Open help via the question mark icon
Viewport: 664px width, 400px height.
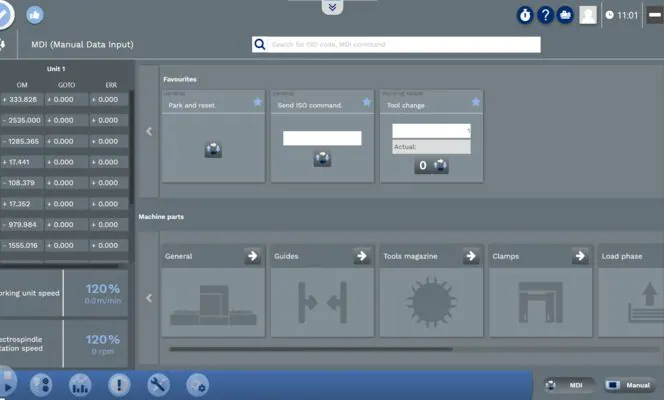tap(545, 15)
